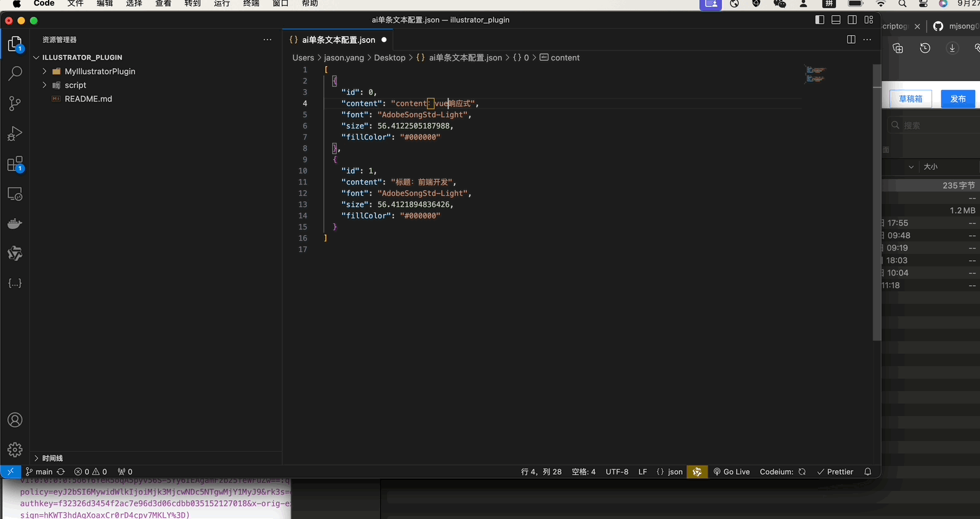Open the Codeium icon in activity bar

click(15, 253)
